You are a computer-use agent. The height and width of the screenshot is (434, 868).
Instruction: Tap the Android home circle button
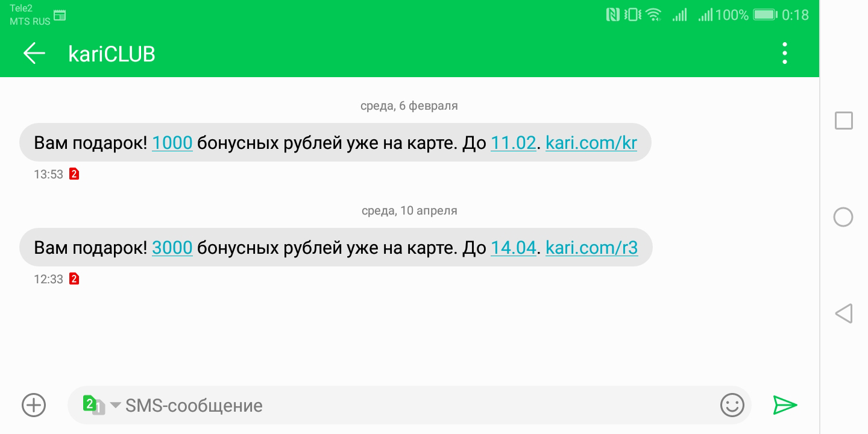point(843,217)
